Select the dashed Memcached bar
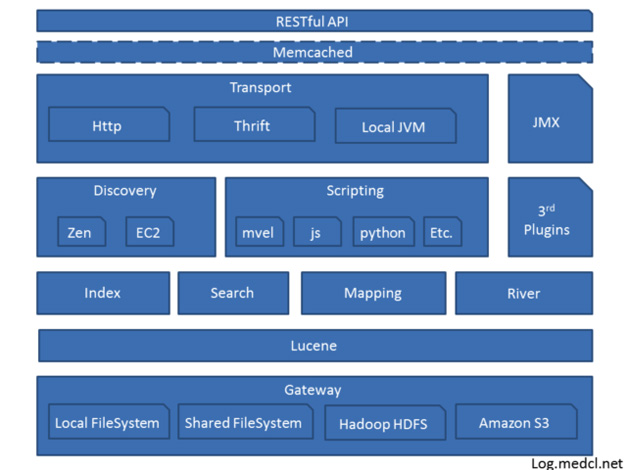Screen dimensions: 628x470 [313, 52]
